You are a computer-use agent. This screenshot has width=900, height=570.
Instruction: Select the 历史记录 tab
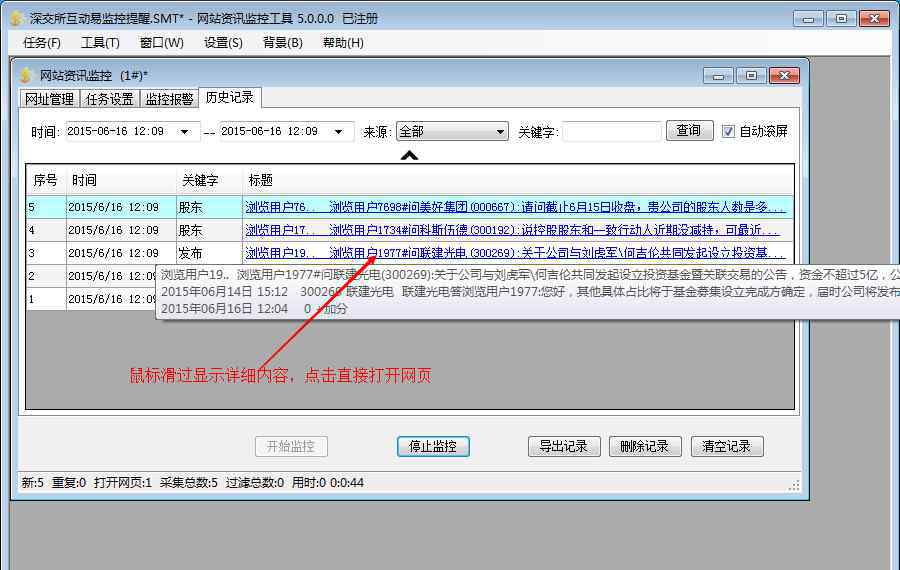(x=230, y=98)
